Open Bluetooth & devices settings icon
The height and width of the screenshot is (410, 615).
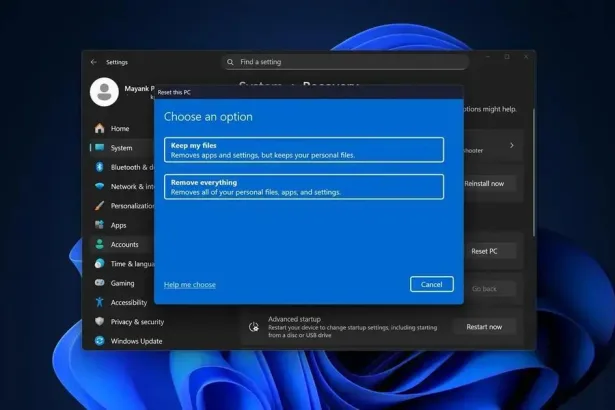click(99, 167)
